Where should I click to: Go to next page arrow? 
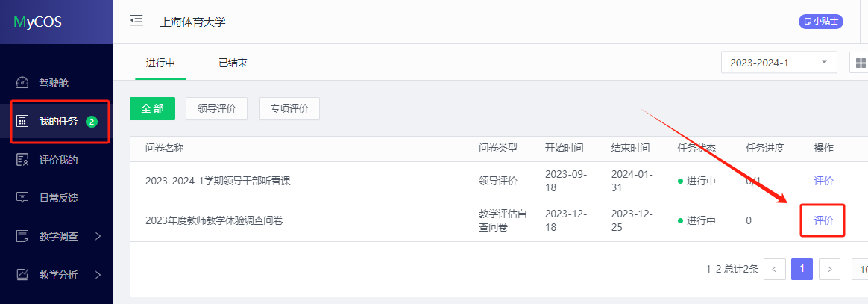point(829,270)
